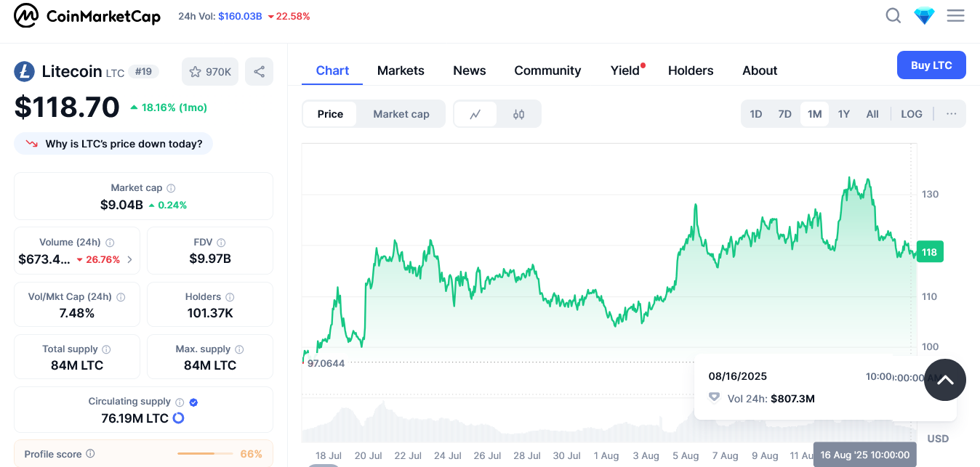Click the 76.19M LTC circulating supply value
The image size is (980, 467).
pos(135,418)
